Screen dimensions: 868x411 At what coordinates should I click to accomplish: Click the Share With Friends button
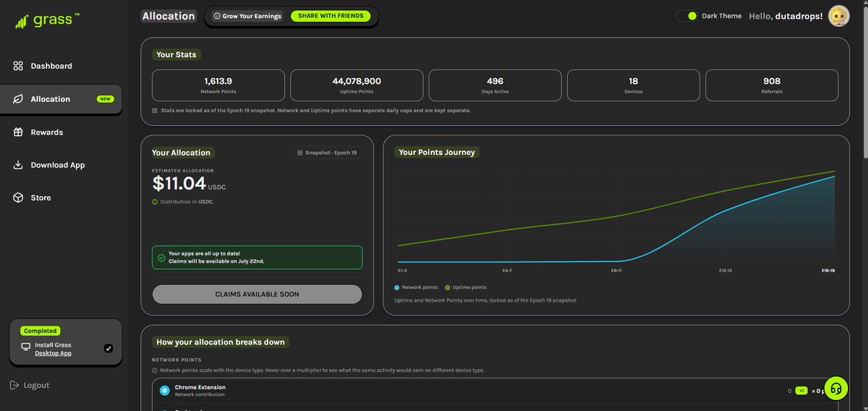coord(331,16)
